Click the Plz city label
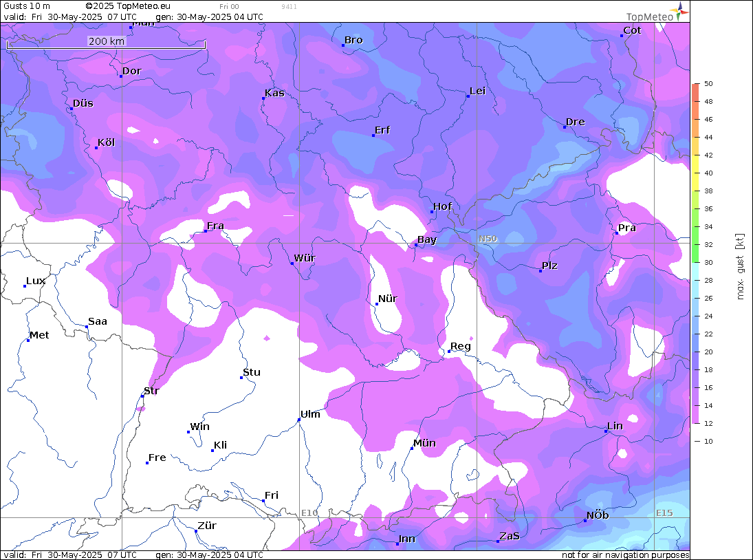This screenshot has width=753, height=560. pyautogui.click(x=550, y=266)
